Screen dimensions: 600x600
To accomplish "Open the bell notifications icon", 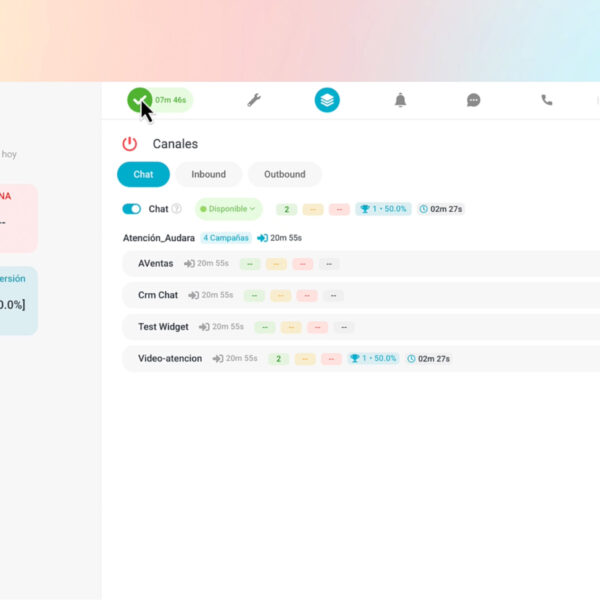I will pyautogui.click(x=400, y=100).
